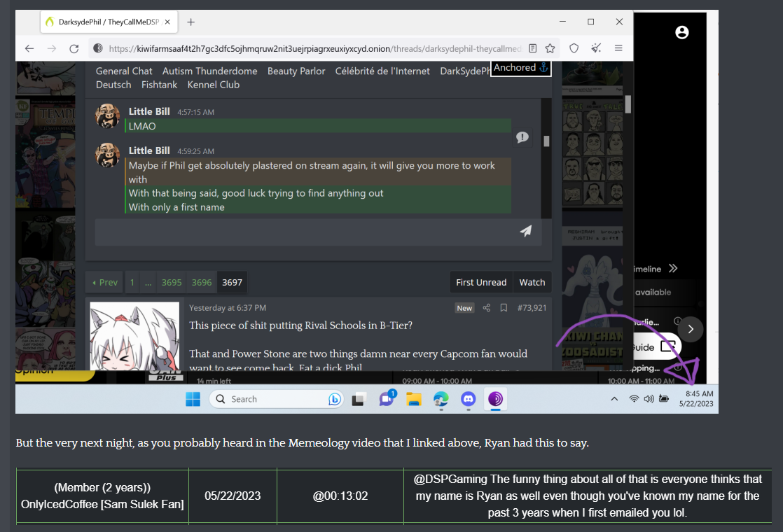Go to page 3696 of the thread
The width and height of the screenshot is (783, 532).
[202, 282]
